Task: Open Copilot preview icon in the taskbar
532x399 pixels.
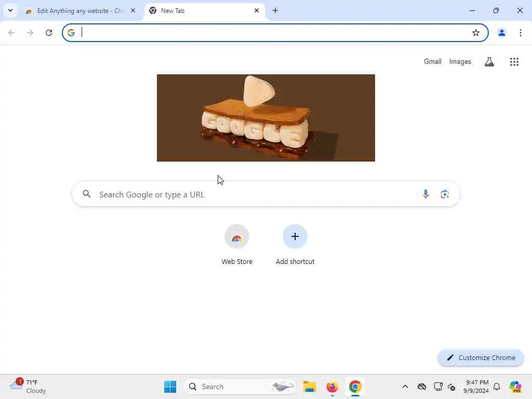Action: pos(515,387)
